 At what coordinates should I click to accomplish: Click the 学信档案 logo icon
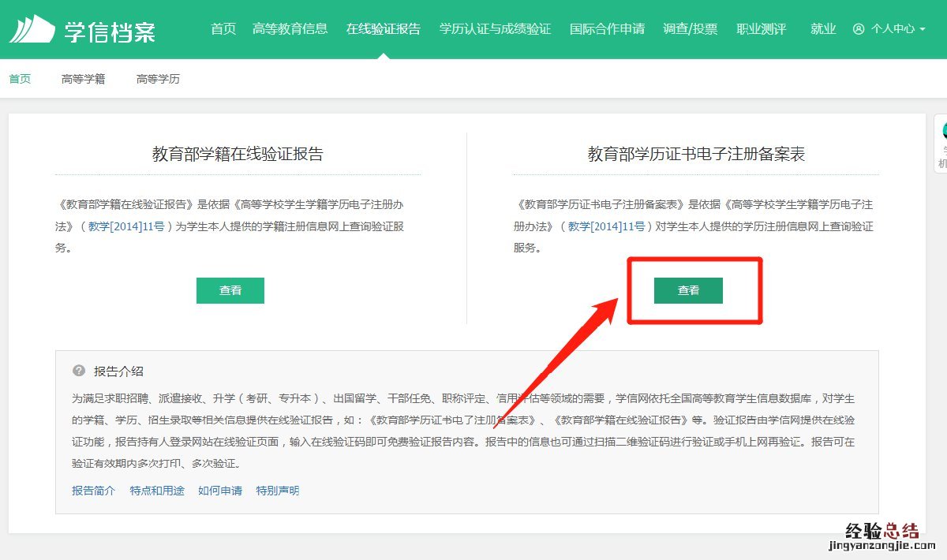pyautogui.click(x=31, y=29)
